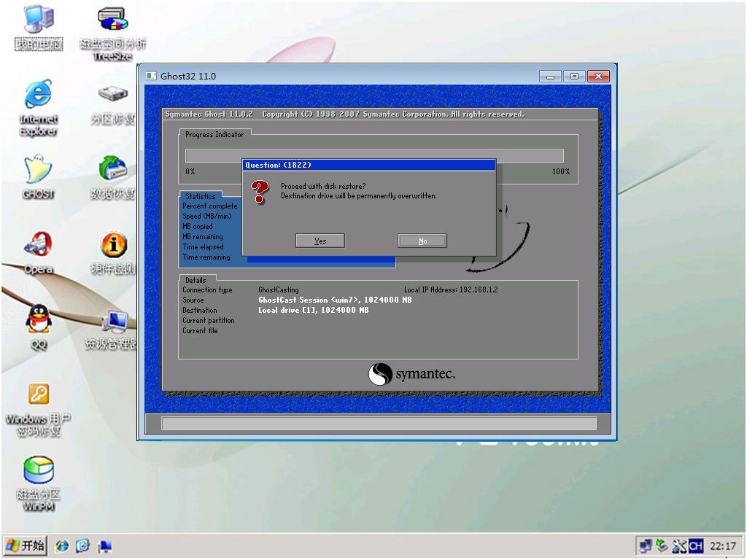Click the 'MB copied' statistics label

click(197, 227)
